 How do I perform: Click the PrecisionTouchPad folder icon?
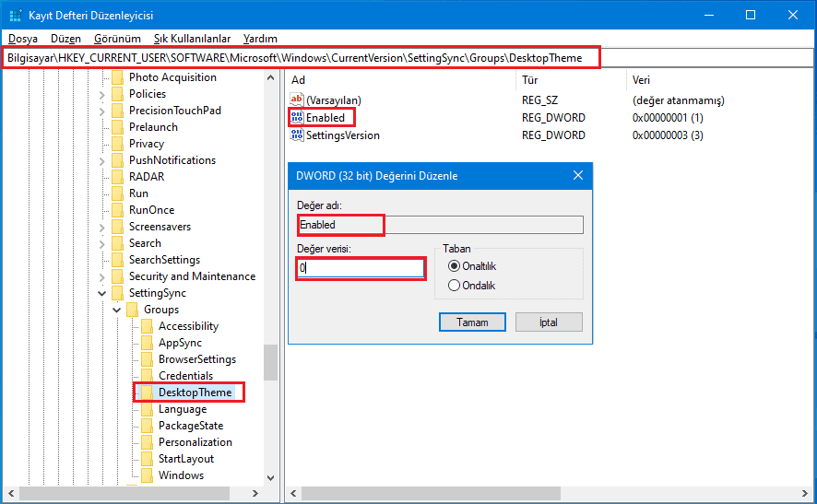118,111
